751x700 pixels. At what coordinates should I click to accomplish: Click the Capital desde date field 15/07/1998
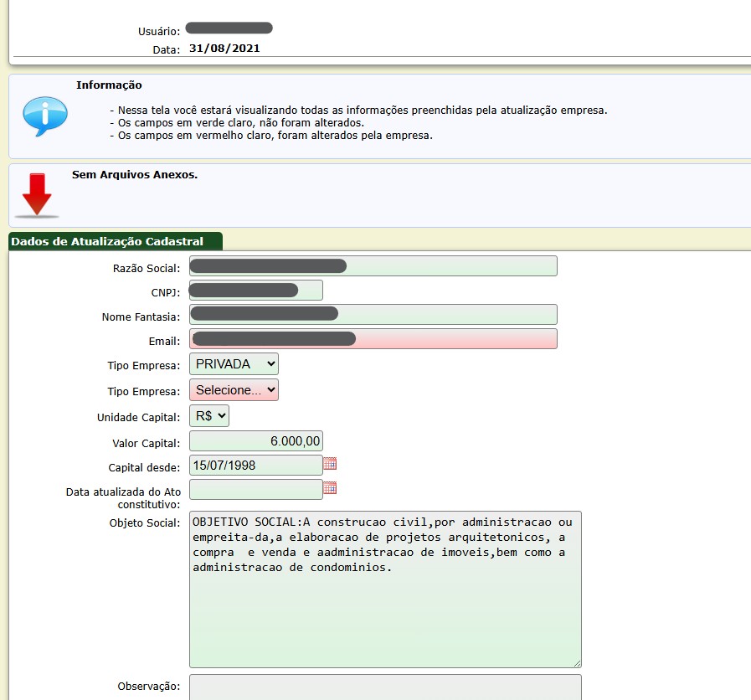(256, 466)
